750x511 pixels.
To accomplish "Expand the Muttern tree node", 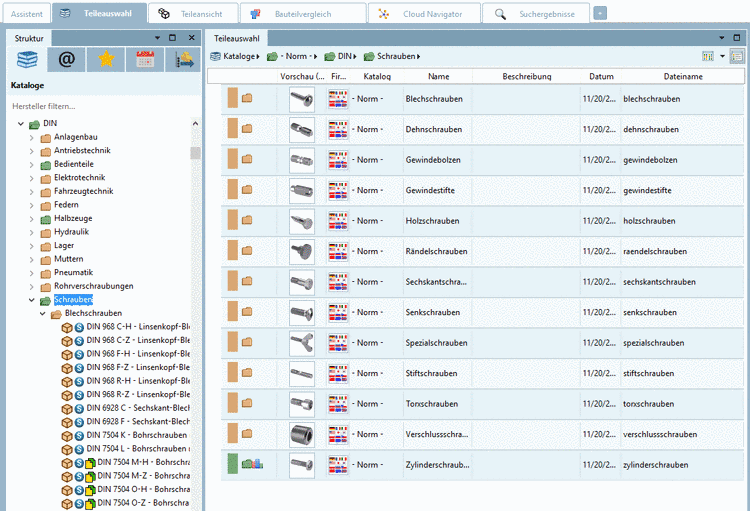I will pos(32,260).
